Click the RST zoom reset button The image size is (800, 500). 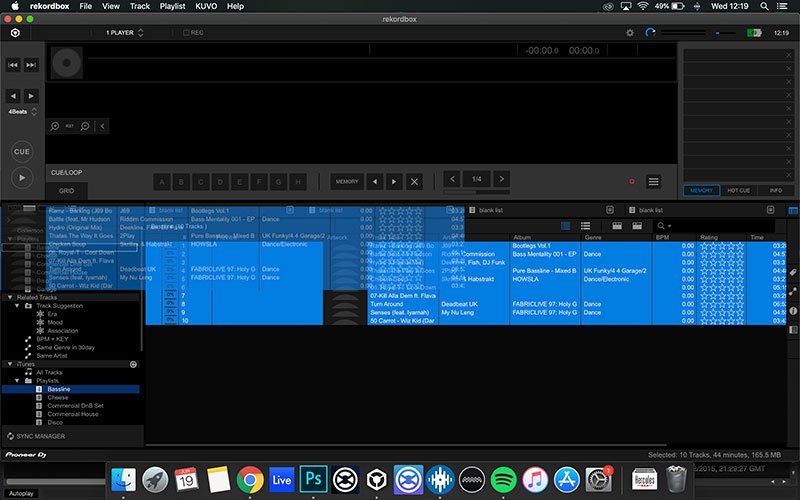pos(69,126)
